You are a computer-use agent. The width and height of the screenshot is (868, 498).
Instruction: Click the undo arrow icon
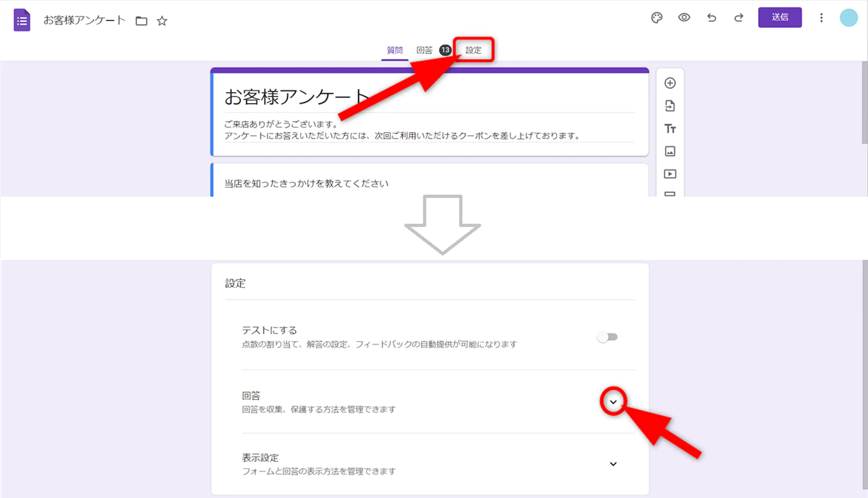tap(711, 18)
